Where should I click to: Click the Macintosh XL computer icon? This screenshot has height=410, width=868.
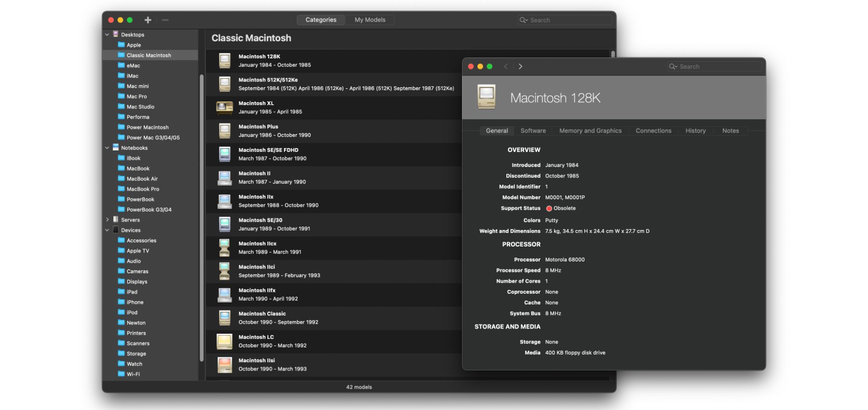[x=224, y=108]
